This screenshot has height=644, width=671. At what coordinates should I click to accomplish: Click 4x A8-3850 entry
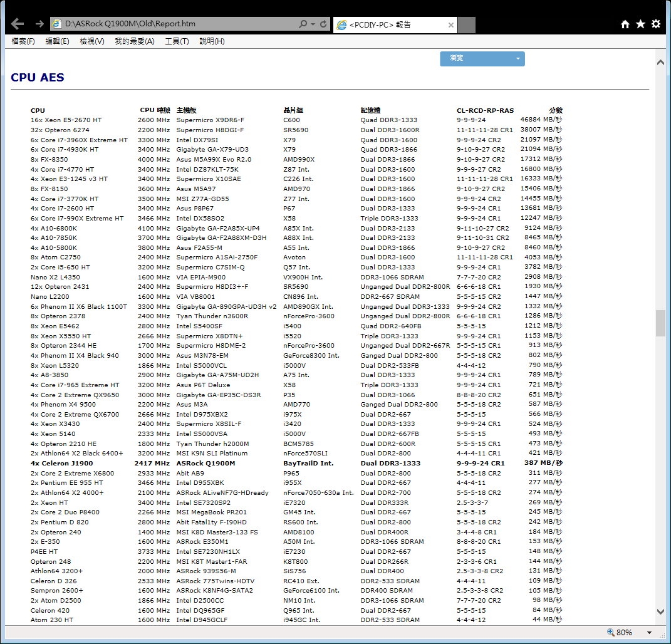[x=49, y=375]
